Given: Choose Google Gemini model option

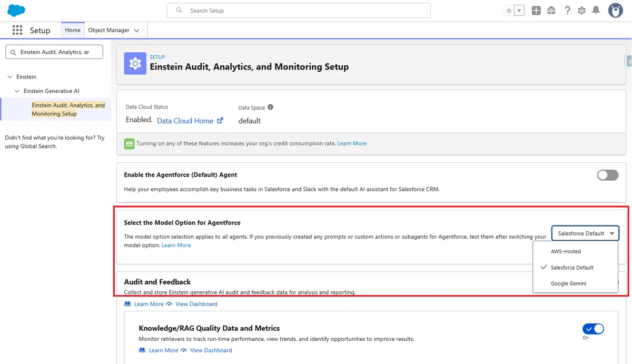Looking at the screenshot, I should pyautogui.click(x=576, y=283).
